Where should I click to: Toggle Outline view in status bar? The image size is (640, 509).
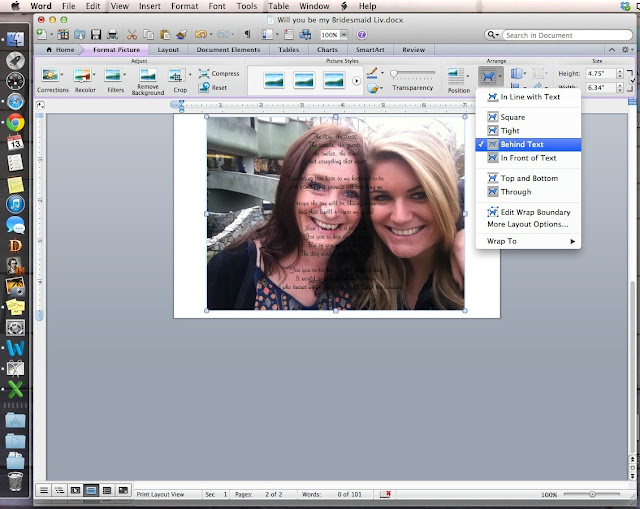(x=60, y=490)
